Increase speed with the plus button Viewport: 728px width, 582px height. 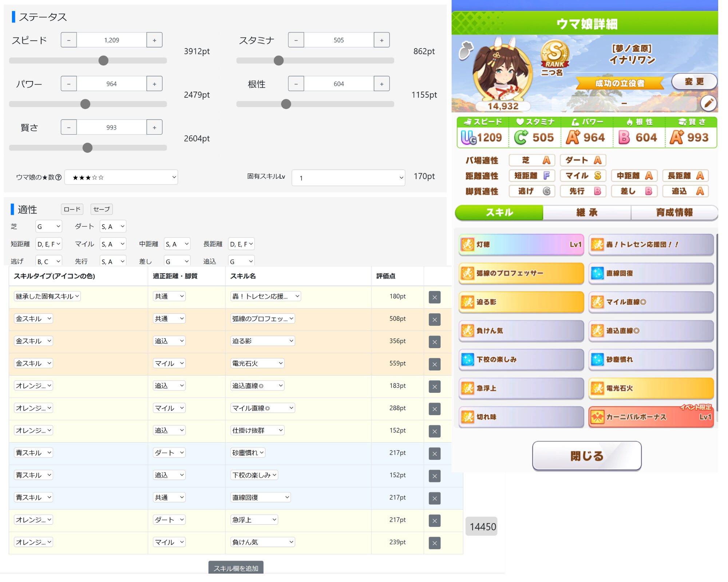(154, 40)
